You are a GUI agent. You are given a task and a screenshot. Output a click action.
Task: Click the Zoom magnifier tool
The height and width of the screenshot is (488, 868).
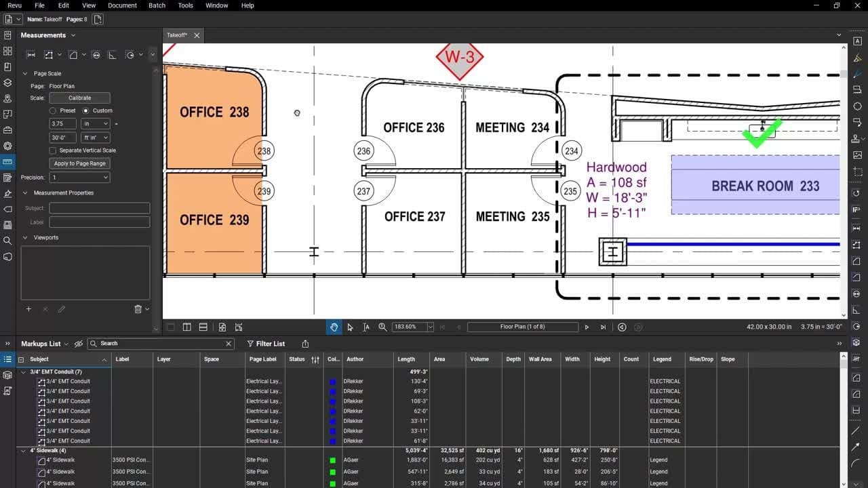click(382, 327)
